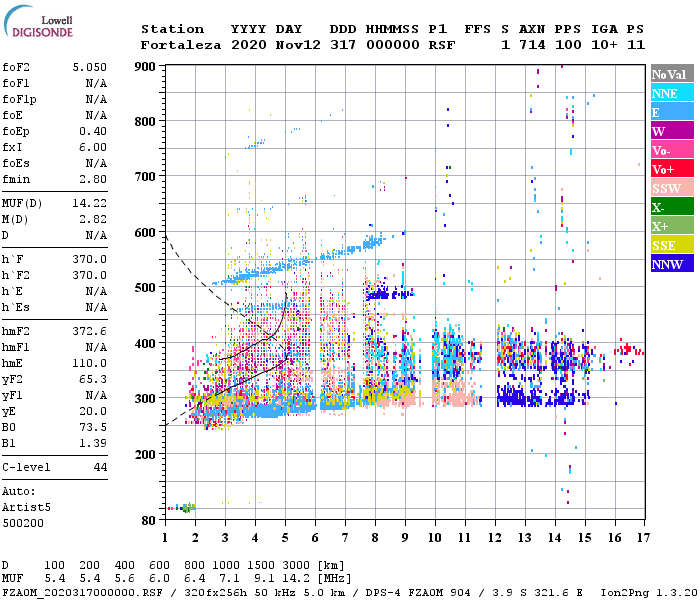Screen dimensions: 700x600
Task: Select the NNE cyan legend swatch
Action: [672, 93]
